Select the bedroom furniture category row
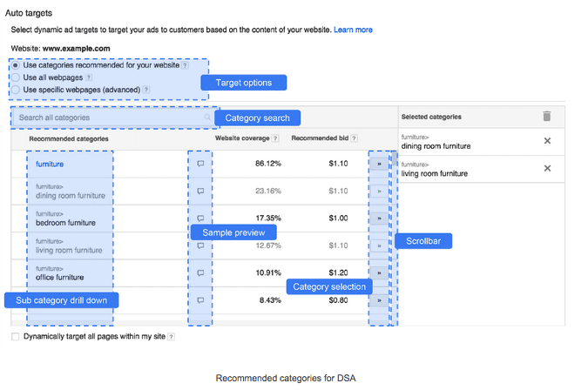Image resolution: width=588 pixels, height=390 pixels. 204,219
